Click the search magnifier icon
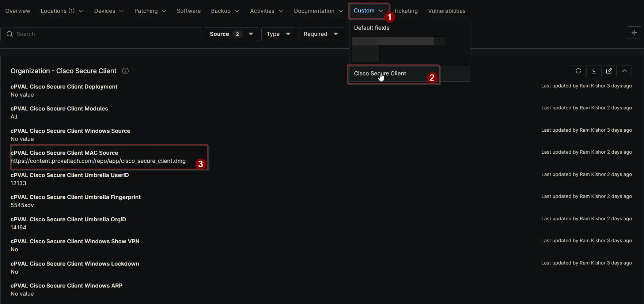This screenshot has height=304, width=644. pos(10,34)
